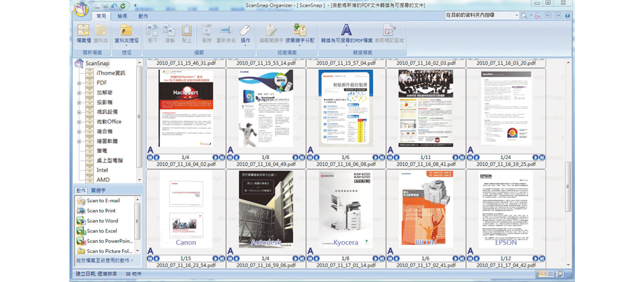This screenshot has height=282, width=644.
Task: Switch to the 動作 ribbon tab
Action: 144,16
